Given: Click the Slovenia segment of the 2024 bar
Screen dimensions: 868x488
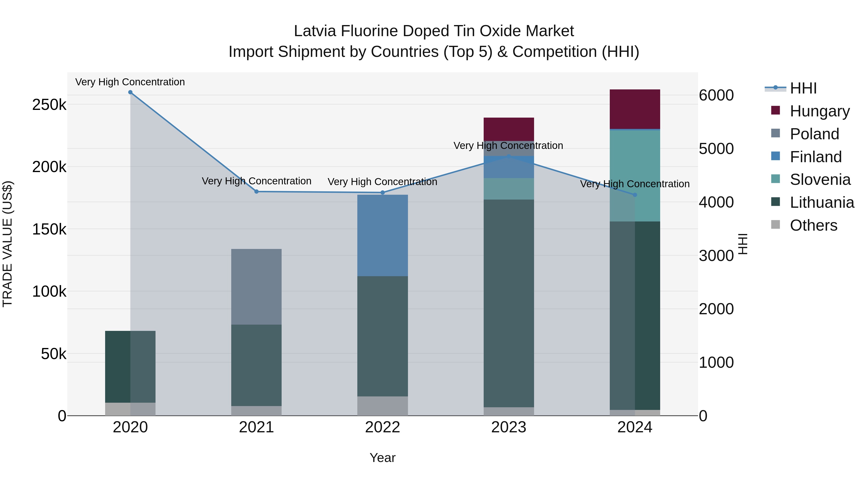Looking at the screenshot, I should click(x=635, y=176).
